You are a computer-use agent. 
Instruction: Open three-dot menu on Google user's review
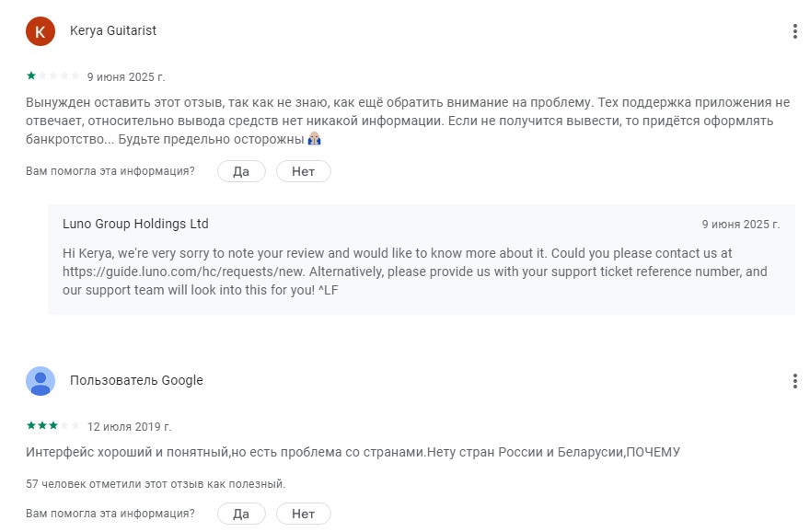pos(794,381)
